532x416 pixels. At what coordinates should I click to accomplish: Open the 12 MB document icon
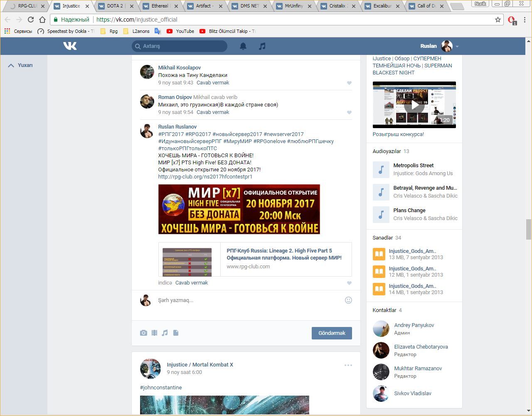[379, 272]
